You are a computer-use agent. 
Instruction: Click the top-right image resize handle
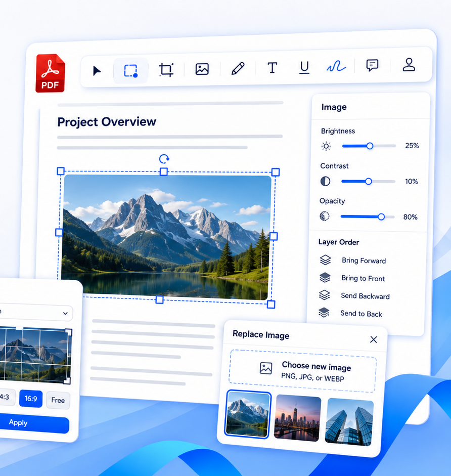pos(275,172)
